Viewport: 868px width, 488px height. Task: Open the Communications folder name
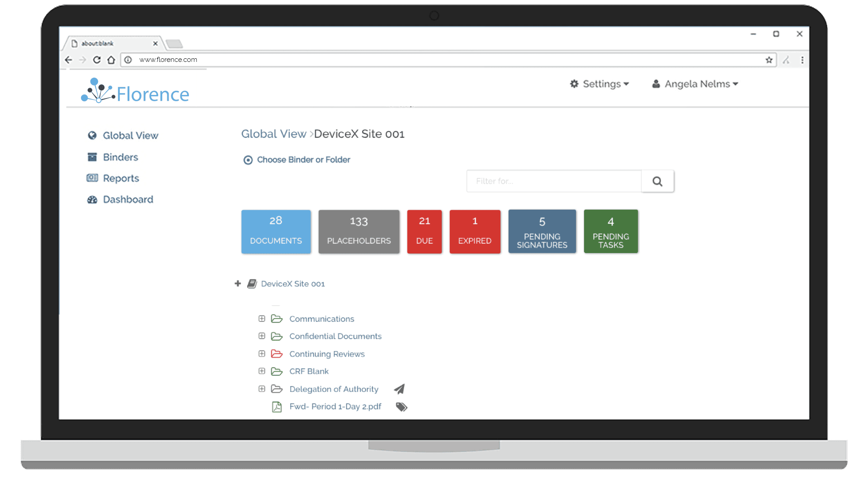pos(321,319)
